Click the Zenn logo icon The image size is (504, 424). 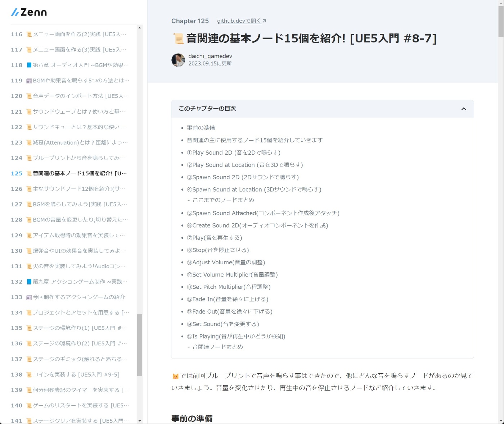coord(14,12)
